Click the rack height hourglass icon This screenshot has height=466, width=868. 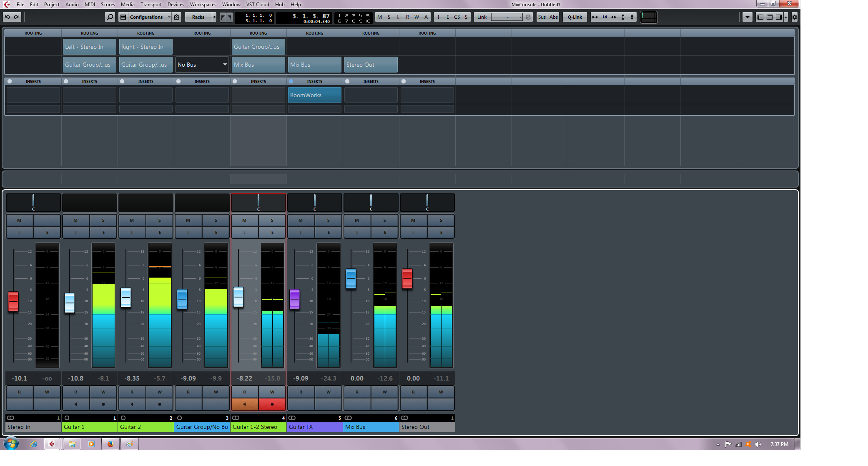point(623,17)
